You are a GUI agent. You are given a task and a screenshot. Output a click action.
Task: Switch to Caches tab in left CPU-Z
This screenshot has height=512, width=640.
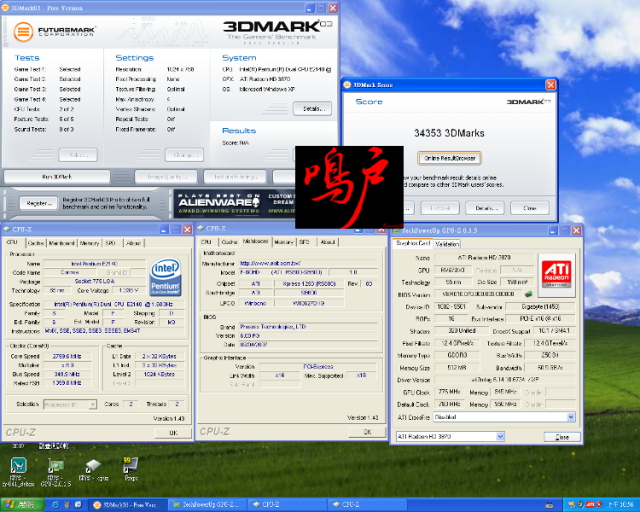coord(36,243)
